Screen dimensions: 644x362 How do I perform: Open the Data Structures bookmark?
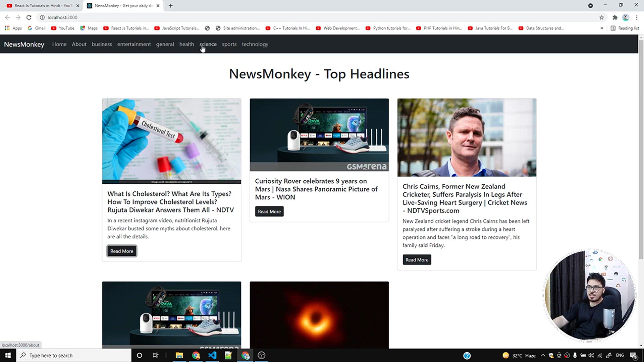click(x=541, y=28)
